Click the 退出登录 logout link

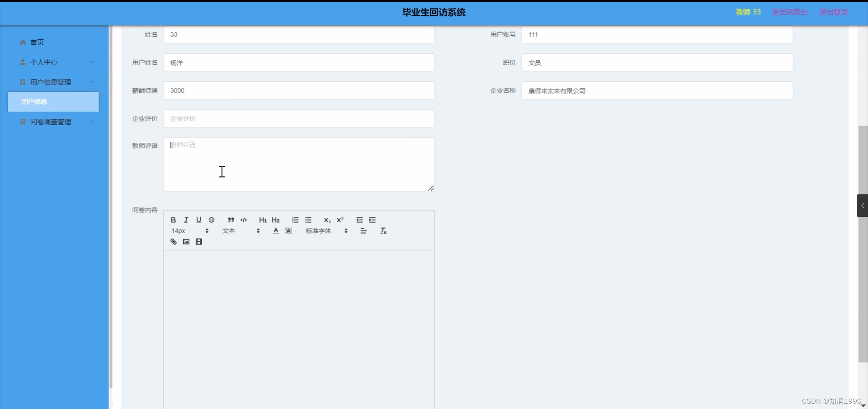click(833, 12)
